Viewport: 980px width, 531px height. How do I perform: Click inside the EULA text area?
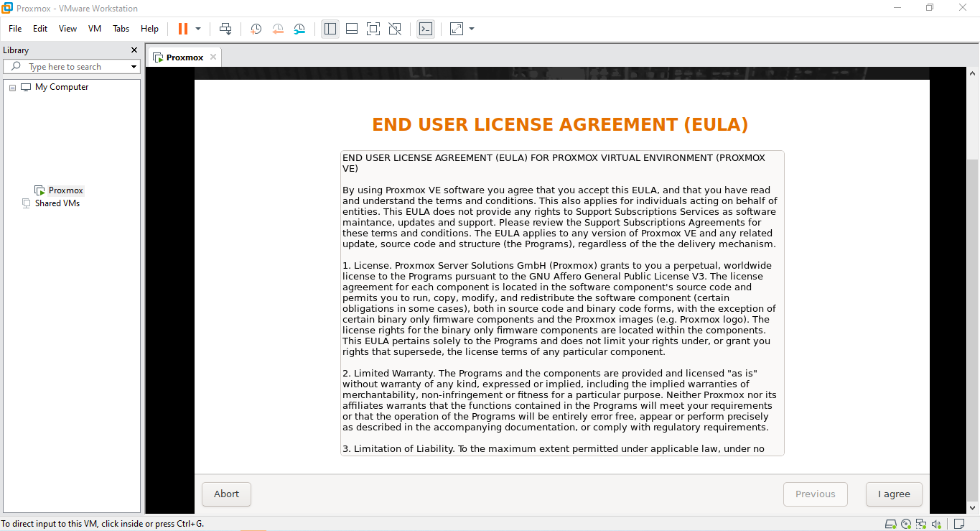(x=562, y=303)
